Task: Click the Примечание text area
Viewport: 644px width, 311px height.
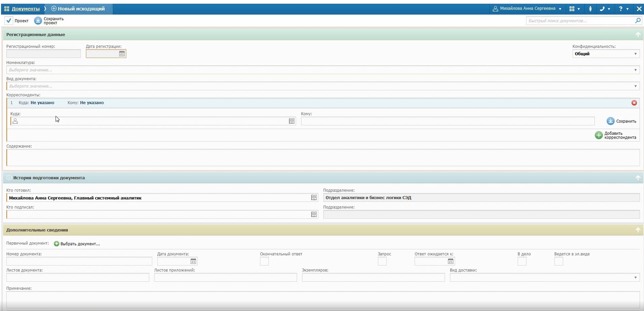Action: [323, 299]
